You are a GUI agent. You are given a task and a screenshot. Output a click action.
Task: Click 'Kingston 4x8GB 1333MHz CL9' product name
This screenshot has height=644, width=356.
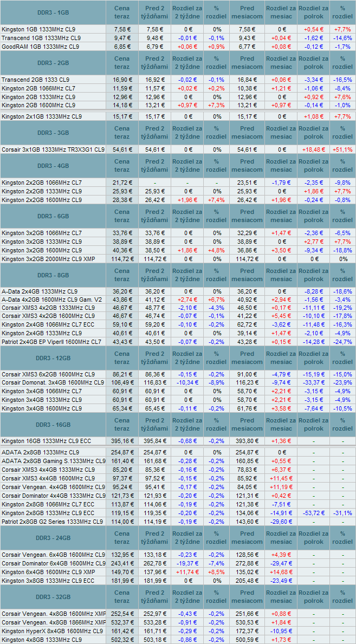click(x=42, y=640)
